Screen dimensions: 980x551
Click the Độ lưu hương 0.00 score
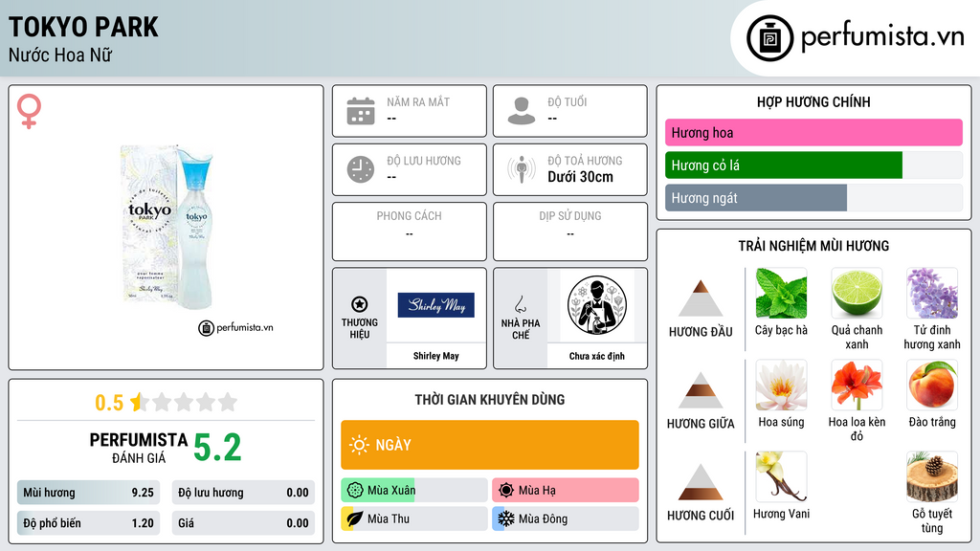243,493
